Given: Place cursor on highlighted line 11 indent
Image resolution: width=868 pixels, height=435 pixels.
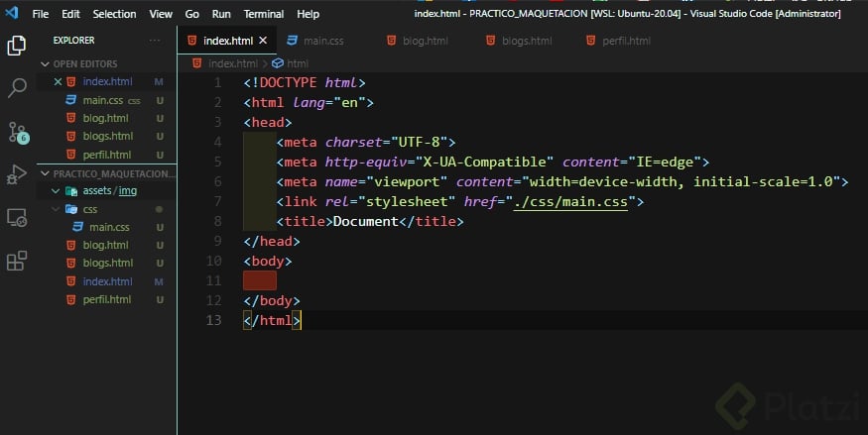Looking at the screenshot, I should click(260, 280).
